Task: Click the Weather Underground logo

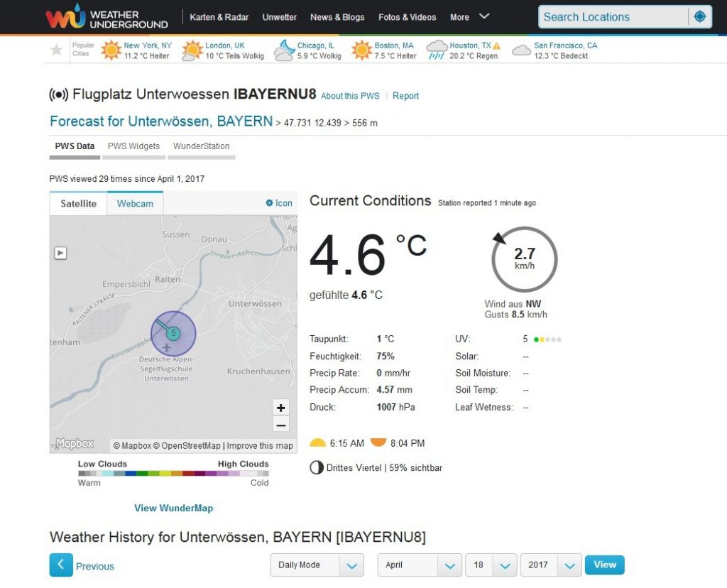Action: (x=106, y=17)
